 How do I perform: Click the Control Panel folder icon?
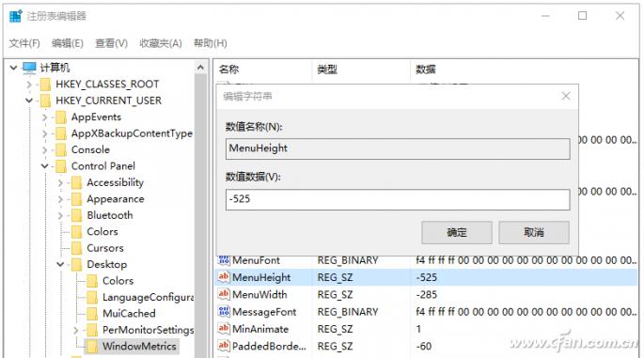tap(61, 166)
